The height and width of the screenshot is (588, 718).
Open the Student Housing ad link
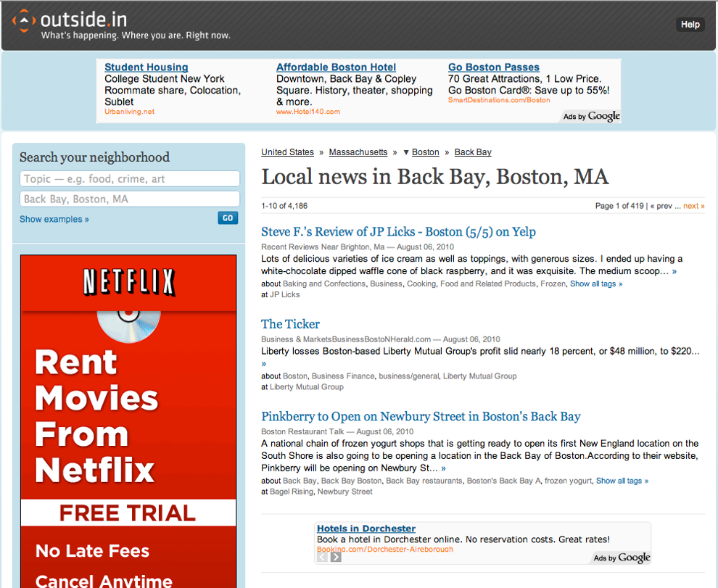pyautogui.click(x=146, y=67)
